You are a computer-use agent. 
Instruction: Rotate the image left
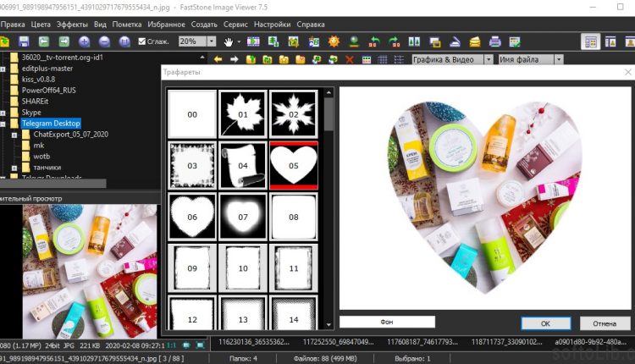374,41
